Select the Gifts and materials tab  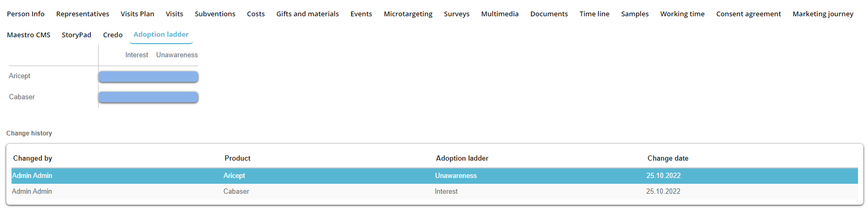[x=308, y=14]
